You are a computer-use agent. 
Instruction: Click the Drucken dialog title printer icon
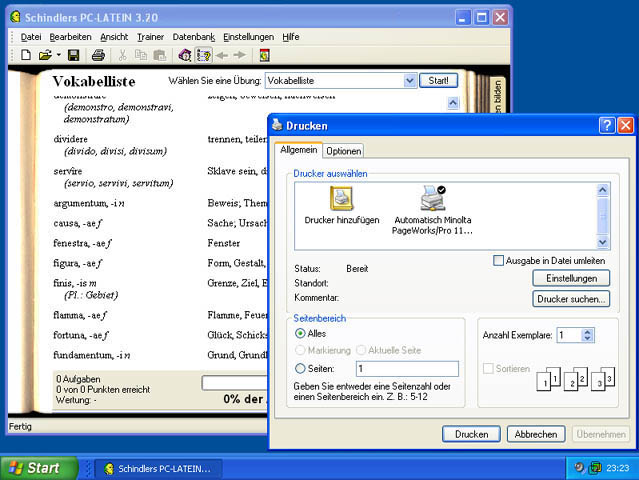click(x=277, y=125)
